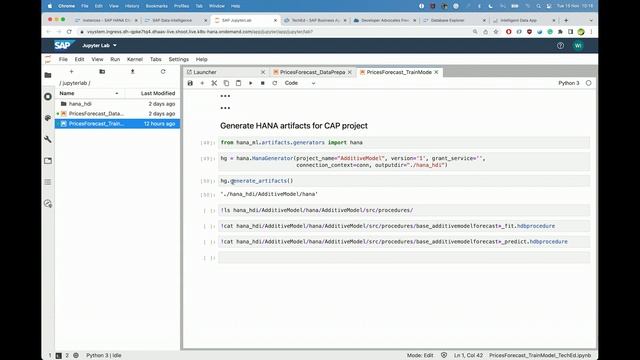Expand the second collapsed cells ellipsis
This screenshot has width=640, height=360.
click(x=225, y=108)
